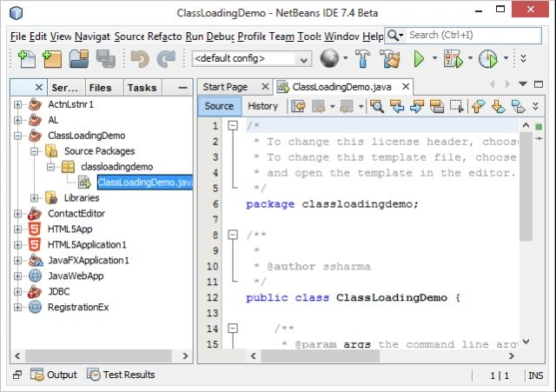The image size is (556, 392).
Task: Run the project with green play icon
Action: tap(419, 58)
